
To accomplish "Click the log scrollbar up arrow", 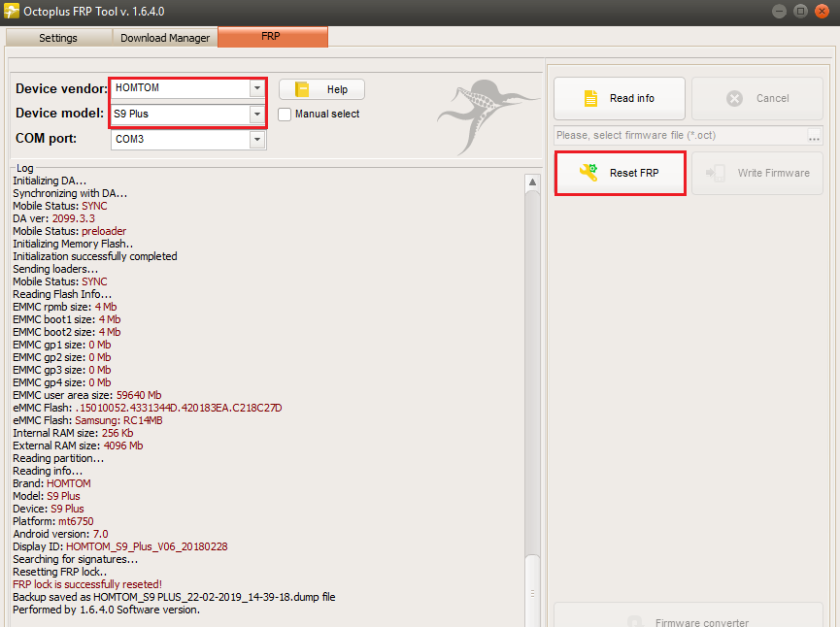I will pos(532,182).
